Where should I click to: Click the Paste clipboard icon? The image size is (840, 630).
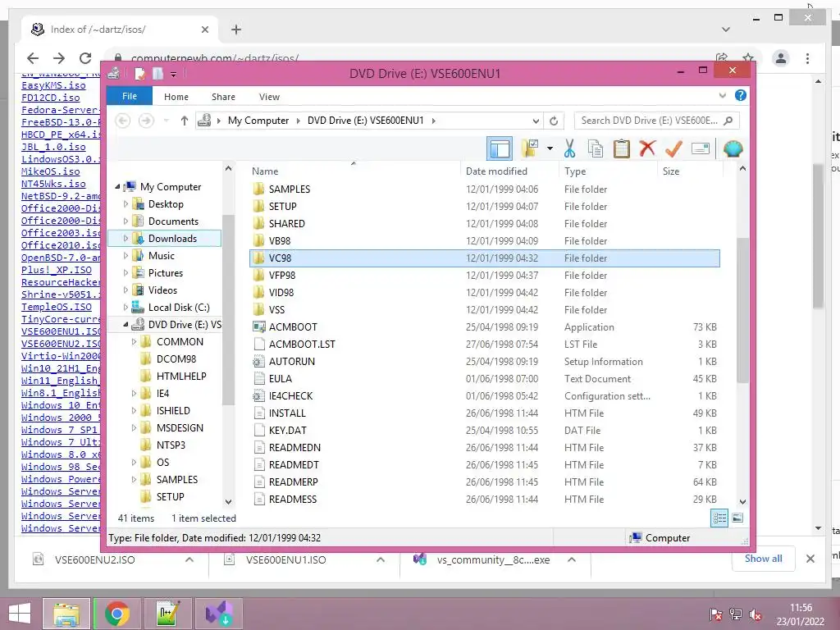[622, 148]
